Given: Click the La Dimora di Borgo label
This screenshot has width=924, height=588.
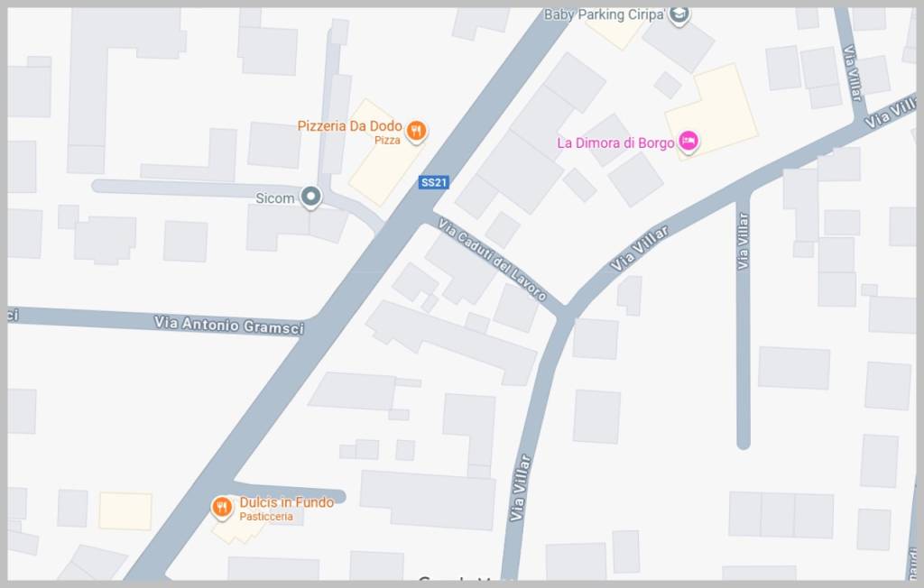Looking at the screenshot, I should (x=615, y=143).
